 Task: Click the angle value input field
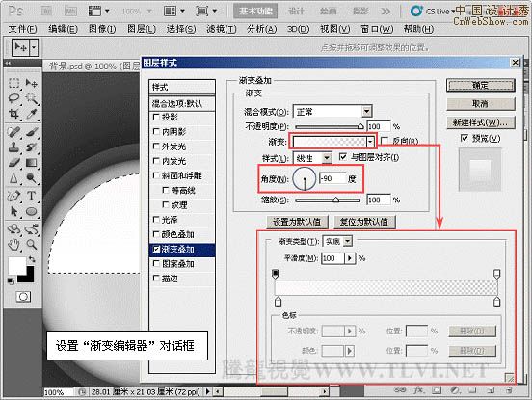[332, 178]
